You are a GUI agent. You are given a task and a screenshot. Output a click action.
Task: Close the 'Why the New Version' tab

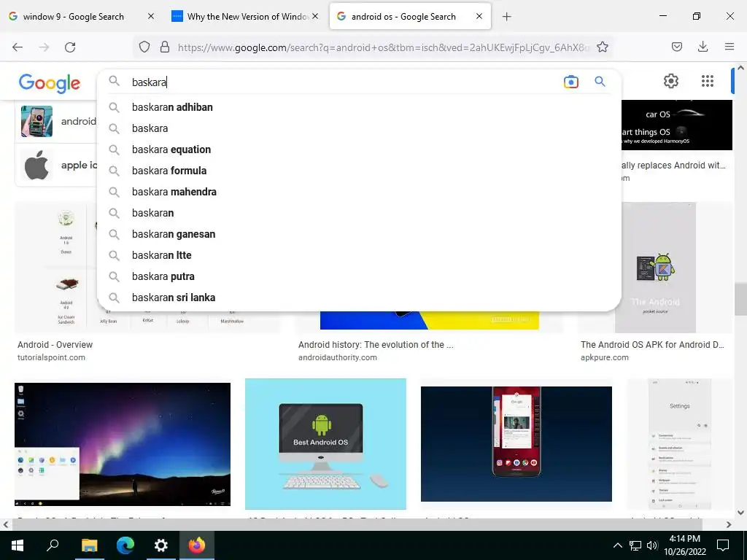(315, 16)
